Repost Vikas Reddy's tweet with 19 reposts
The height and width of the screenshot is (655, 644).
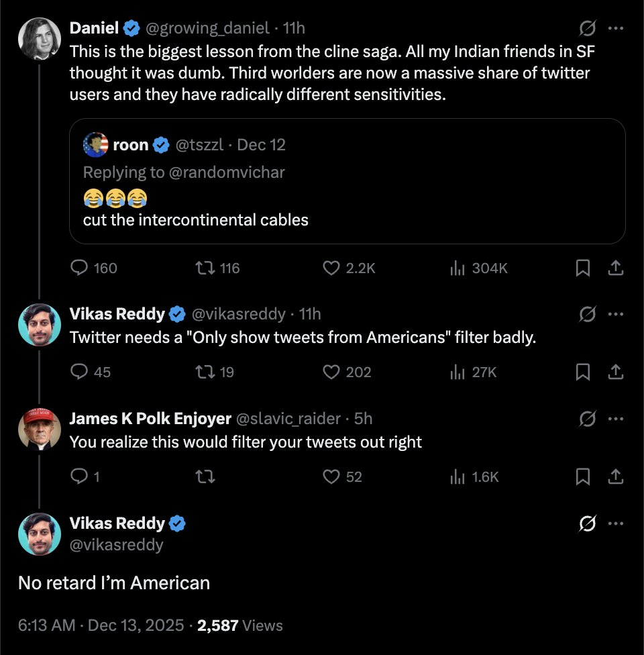pyautogui.click(x=201, y=372)
